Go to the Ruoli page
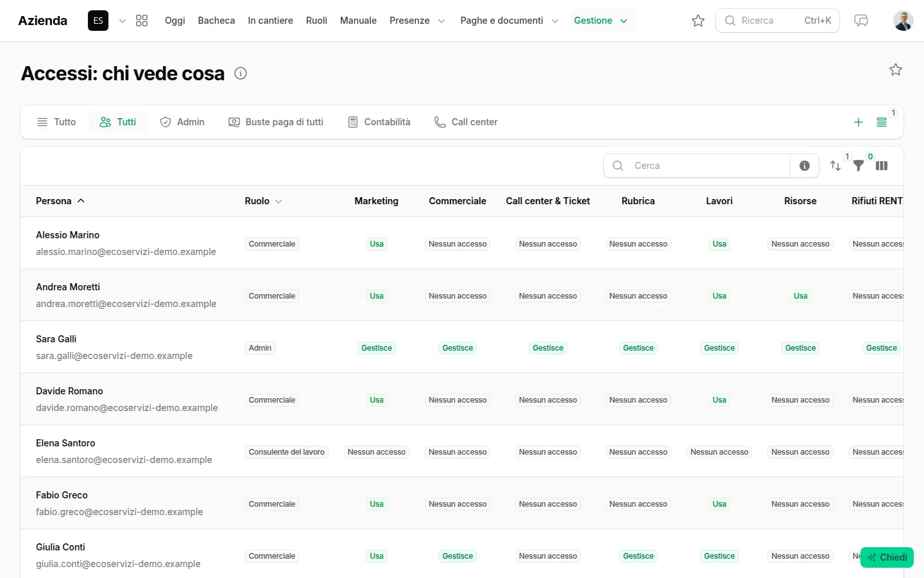 [x=316, y=21]
